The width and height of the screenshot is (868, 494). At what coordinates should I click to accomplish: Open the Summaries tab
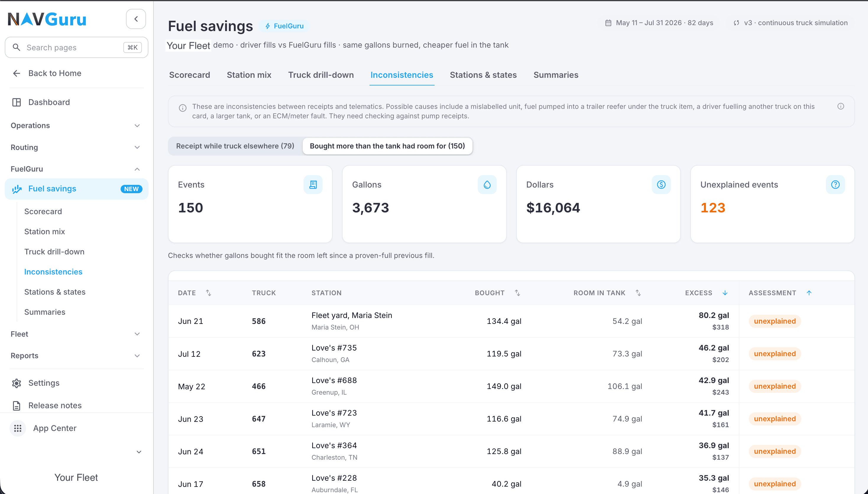point(556,75)
